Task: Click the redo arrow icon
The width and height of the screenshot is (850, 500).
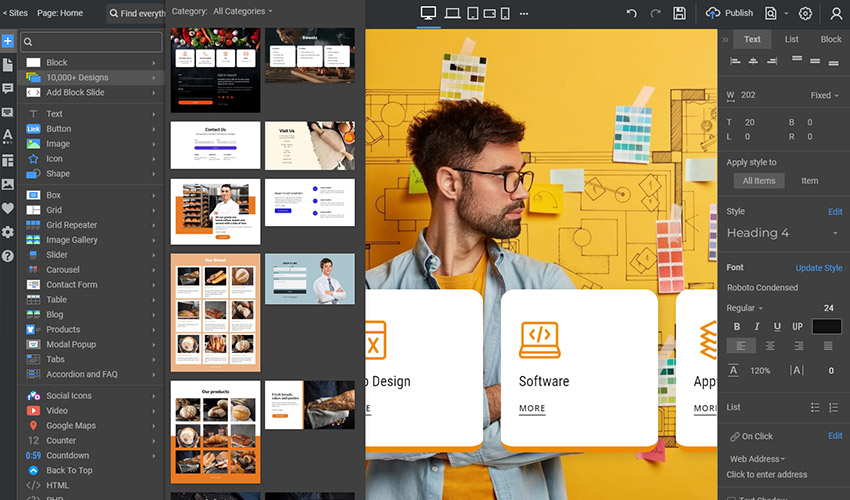Action: pyautogui.click(x=655, y=14)
